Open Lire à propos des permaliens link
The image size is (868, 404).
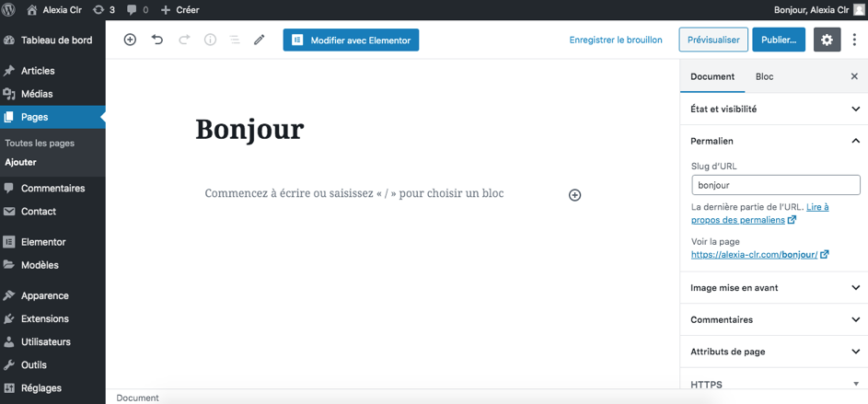coord(760,214)
